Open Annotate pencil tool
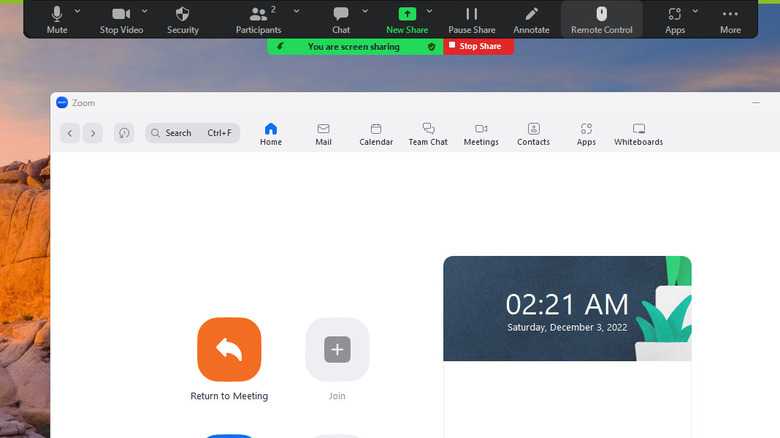Screen dimensions: 780x438 pos(531,20)
